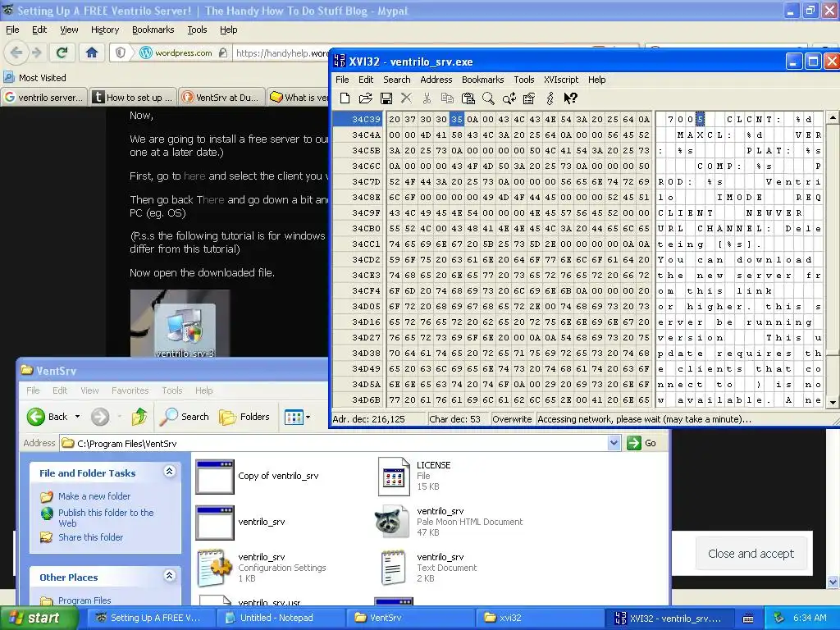Viewport: 840px width, 630px height.
Task: Switch to 'Untitled - Notepad' taskbar item
Action: pyautogui.click(x=281, y=618)
